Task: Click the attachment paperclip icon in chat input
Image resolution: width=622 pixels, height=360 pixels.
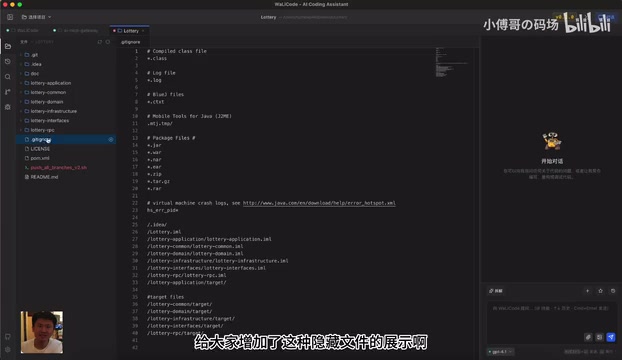Action: click(588, 337)
